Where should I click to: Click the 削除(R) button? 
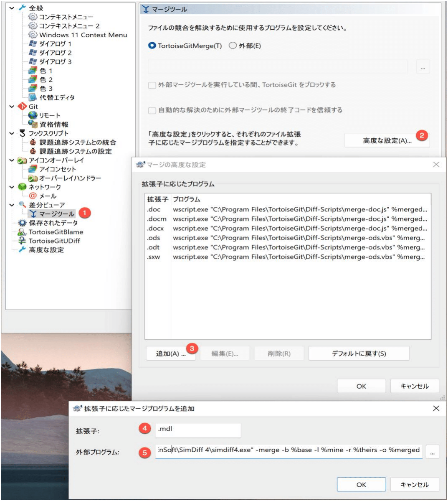(x=279, y=353)
